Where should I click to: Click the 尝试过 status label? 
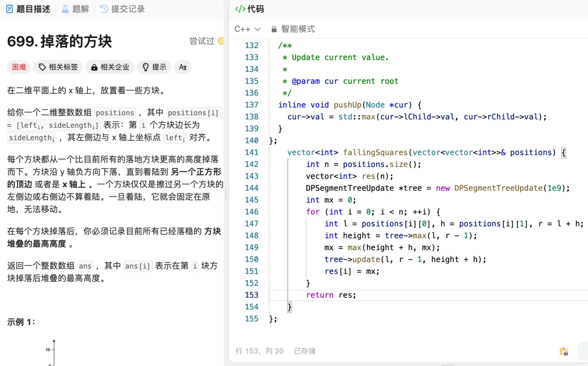tap(202, 41)
